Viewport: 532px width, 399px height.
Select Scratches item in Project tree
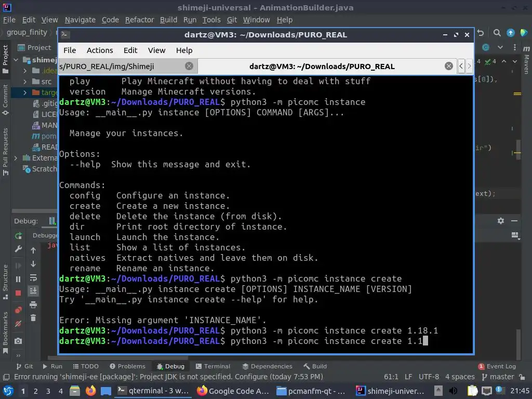(x=40, y=169)
